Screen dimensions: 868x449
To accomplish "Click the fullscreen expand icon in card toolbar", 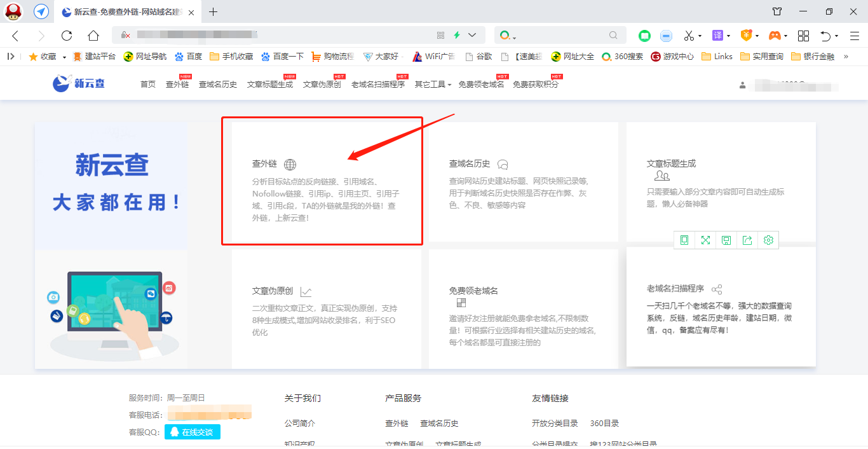I will (x=705, y=240).
